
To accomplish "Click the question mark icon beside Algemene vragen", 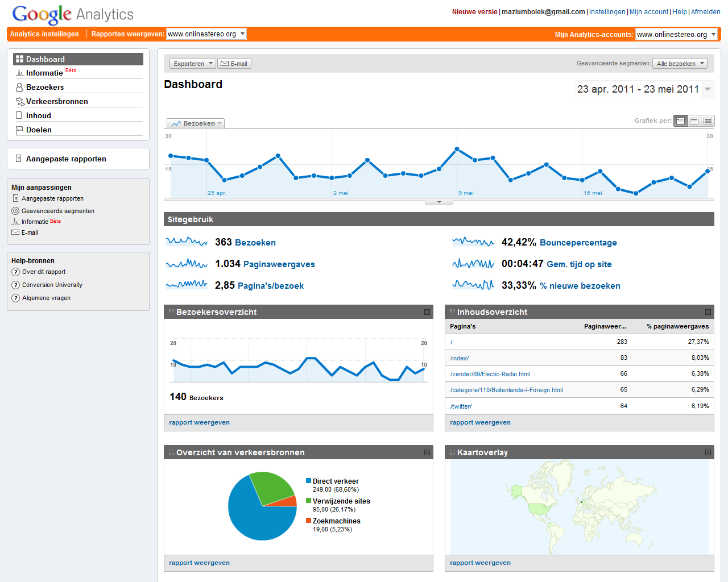I will coord(16,298).
